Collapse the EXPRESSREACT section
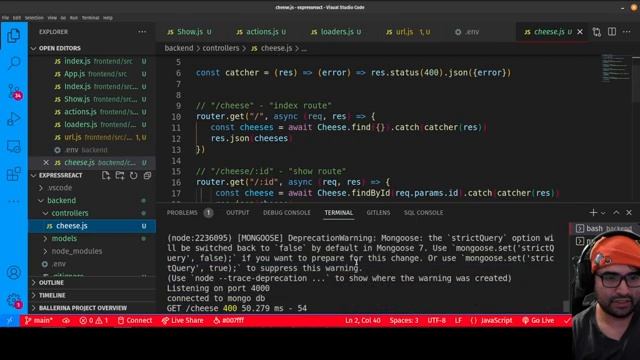 point(61,176)
